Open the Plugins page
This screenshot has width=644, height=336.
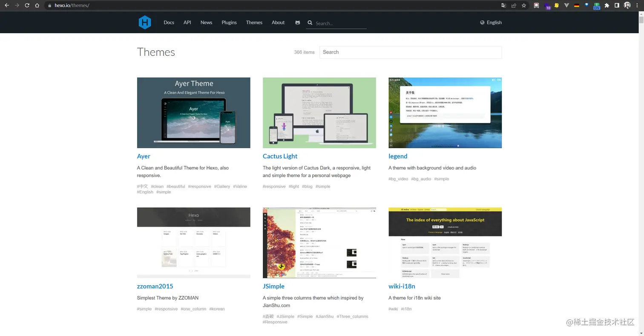click(229, 23)
